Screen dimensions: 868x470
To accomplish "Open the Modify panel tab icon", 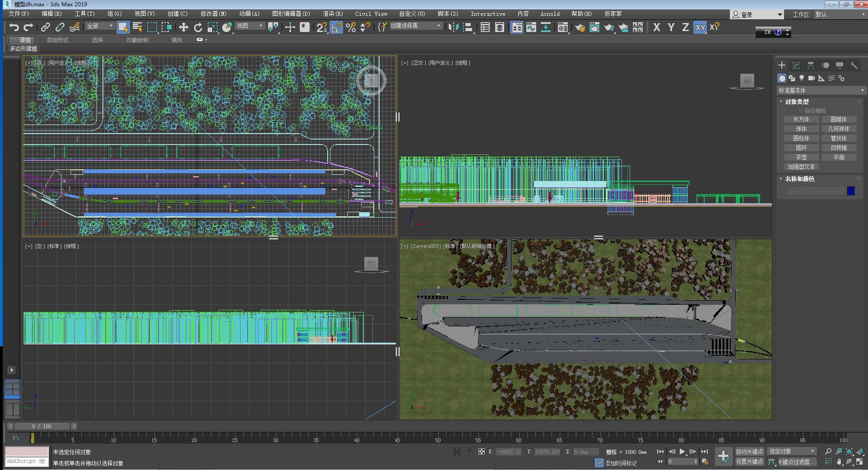I will tap(796, 65).
